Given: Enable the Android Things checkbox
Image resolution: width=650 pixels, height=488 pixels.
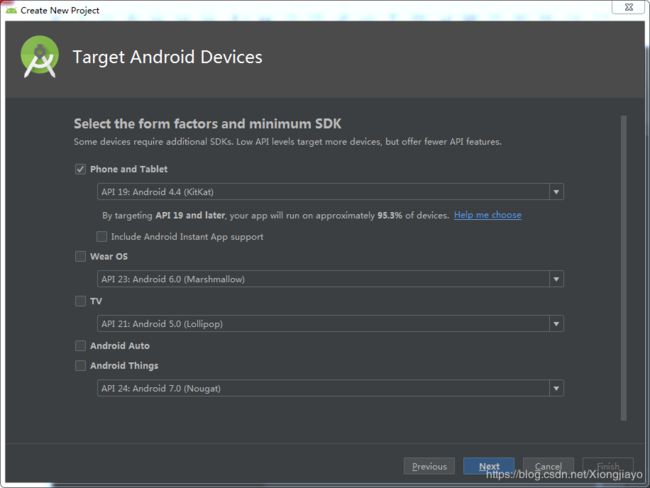Looking at the screenshot, I should [80, 365].
